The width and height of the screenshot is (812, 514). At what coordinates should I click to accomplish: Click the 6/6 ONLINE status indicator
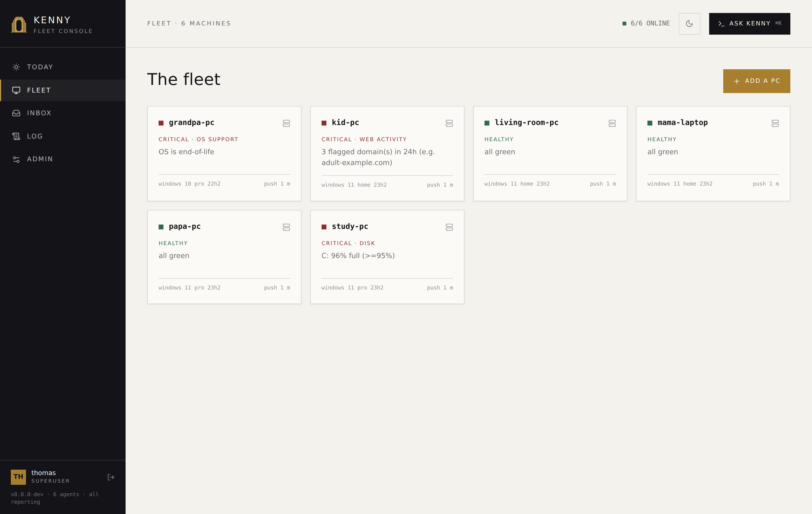coord(646,23)
